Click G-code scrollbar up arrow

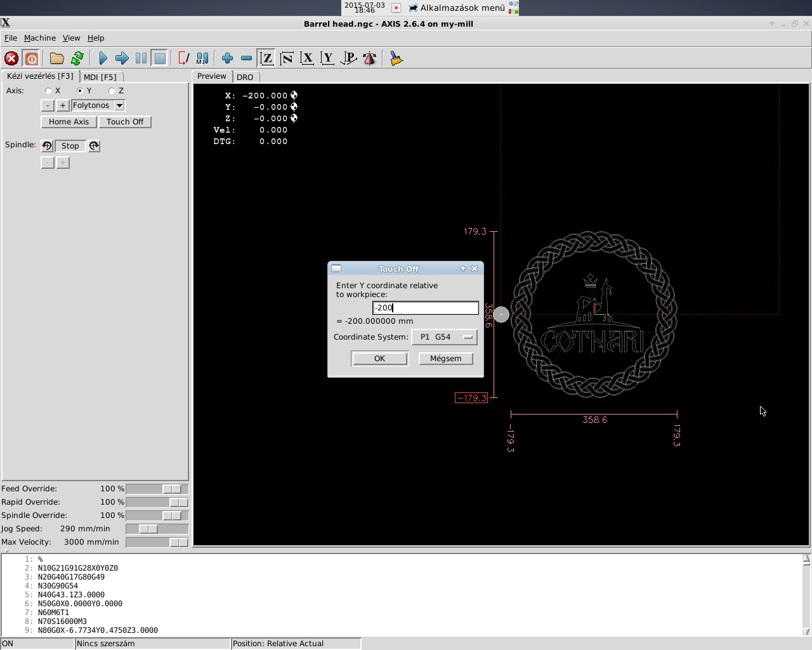coord(806,559)
